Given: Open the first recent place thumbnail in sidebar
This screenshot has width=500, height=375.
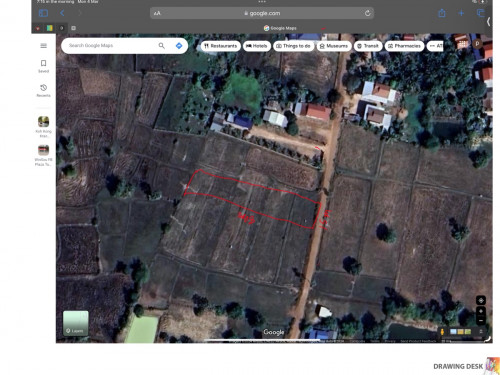Looking at the screenshot, I should 43,122.
